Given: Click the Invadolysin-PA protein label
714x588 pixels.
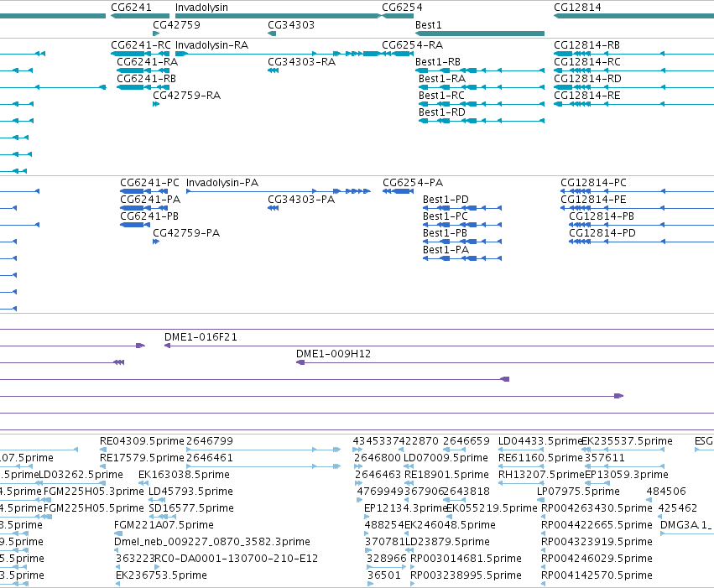Looking at the screenshot, I should pyautogui.click(x=222, y=183).
